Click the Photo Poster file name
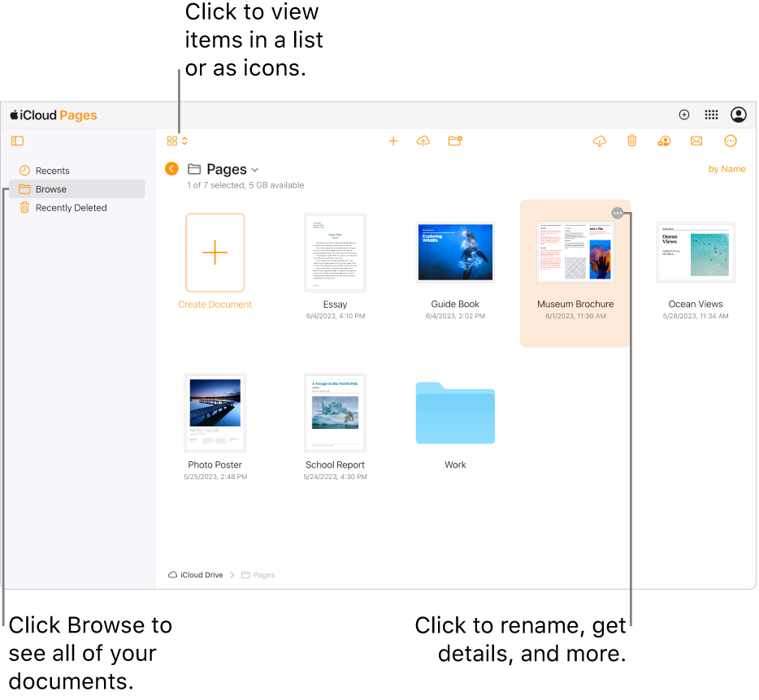This screenshot has height=700, width=759. point(215,465)
